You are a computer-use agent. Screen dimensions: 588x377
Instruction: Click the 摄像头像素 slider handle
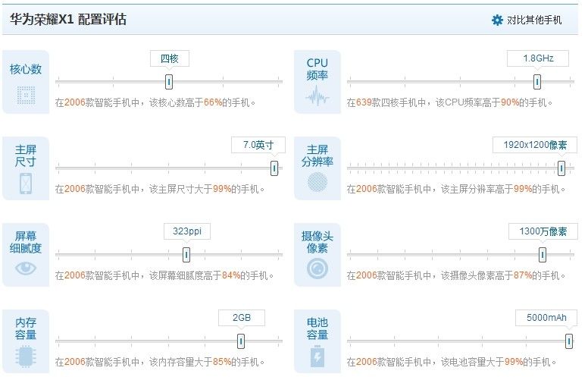(543, 255)
